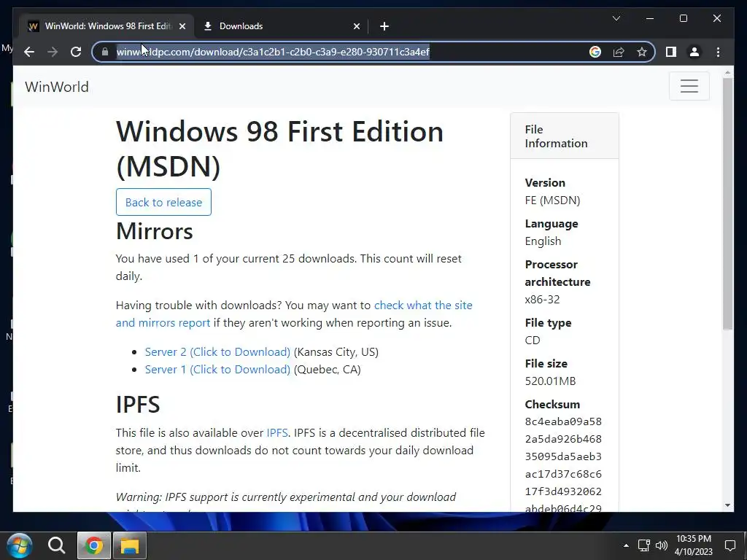Download from Server 1 Quebec
The height and width of the screenshot is (560, 747).
point(217,370)
